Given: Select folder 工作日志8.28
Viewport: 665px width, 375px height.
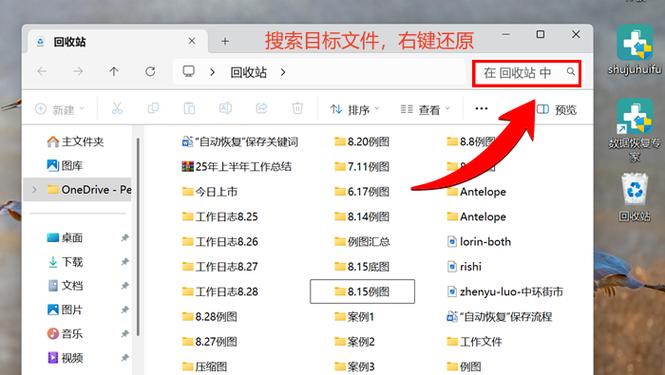Looking at the screenshot, I should pyautogui.click(x=220, y=291).
